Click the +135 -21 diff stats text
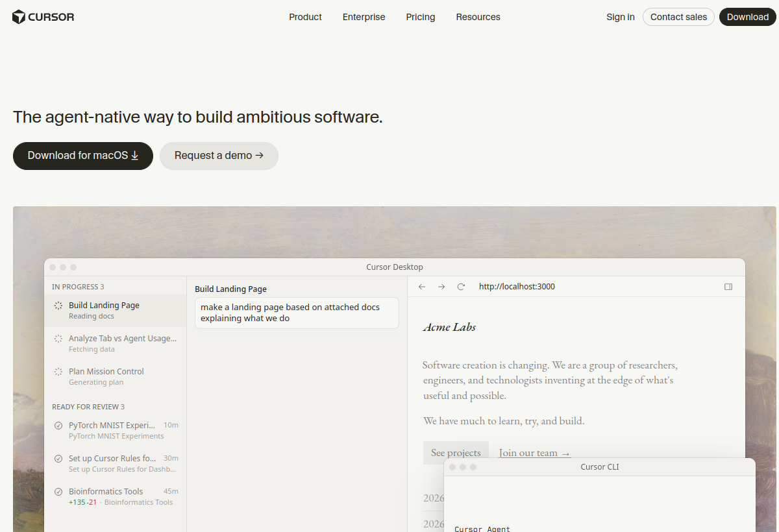Viewport: 779px width, 532px height. tap(83, 502)
